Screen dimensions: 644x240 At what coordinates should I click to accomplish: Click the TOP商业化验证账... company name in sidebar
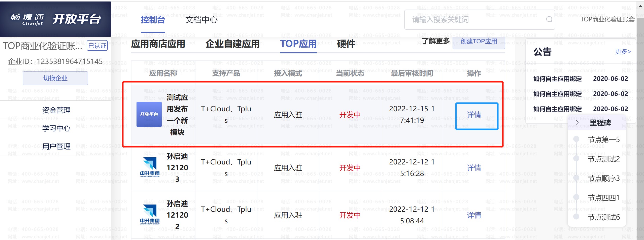pos(43,46)
